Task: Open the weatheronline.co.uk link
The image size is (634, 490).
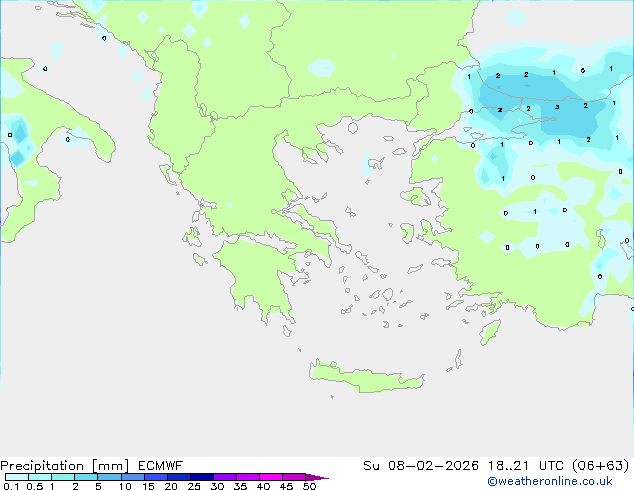Action: pyautogui.click(x=550, y=481)
